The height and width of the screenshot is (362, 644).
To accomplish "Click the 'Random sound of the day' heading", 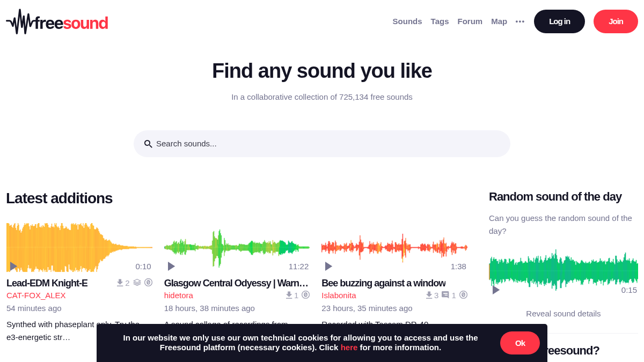I will click(555, 197).
